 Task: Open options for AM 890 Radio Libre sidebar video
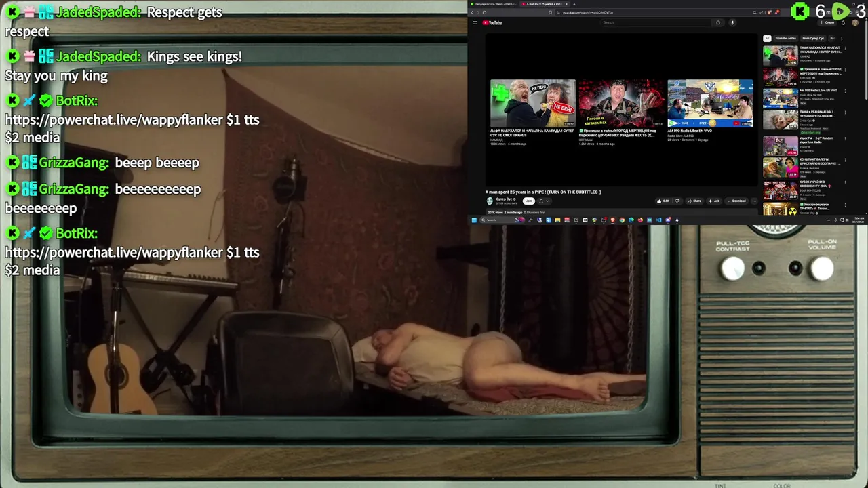pos(846,91)
